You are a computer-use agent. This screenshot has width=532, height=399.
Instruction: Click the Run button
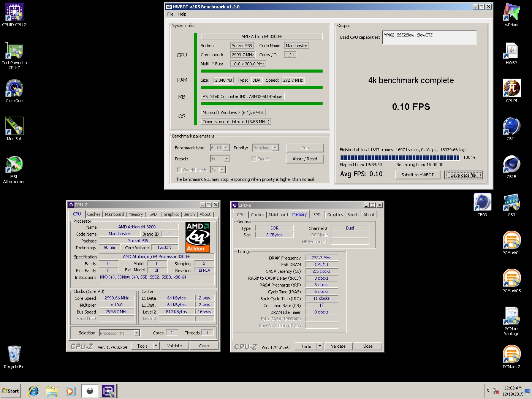pos(305,148)
